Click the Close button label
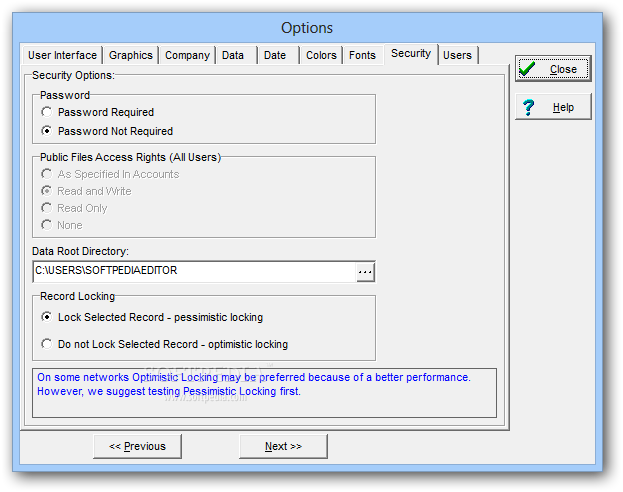Image resolution: width=623 pixels, height=492 pixels. click(x=563, y=69)
